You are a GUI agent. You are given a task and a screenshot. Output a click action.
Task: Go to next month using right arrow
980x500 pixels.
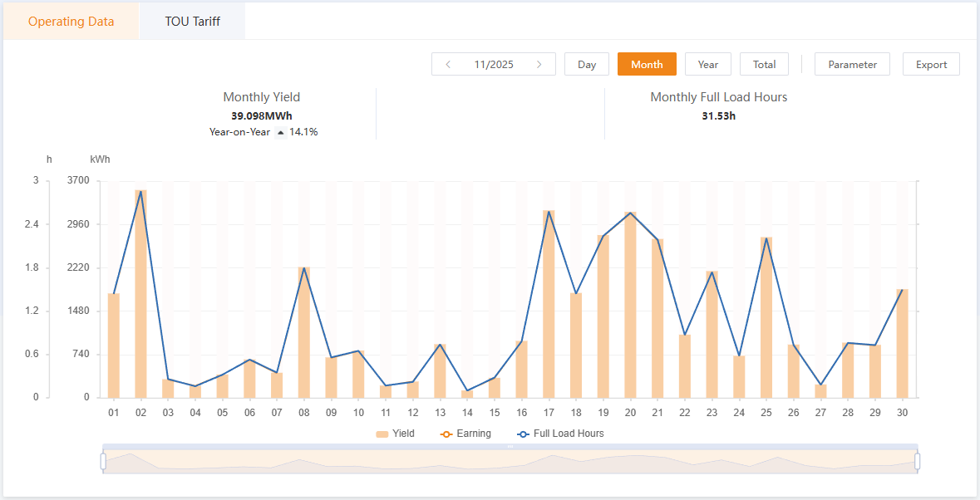(539, 65)
